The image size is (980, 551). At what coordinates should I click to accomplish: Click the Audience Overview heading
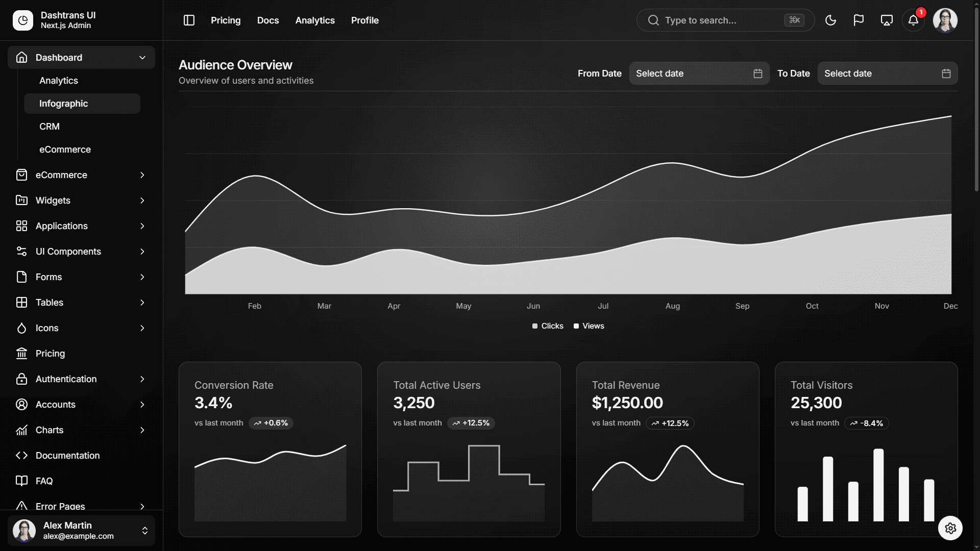pos(235,65)
